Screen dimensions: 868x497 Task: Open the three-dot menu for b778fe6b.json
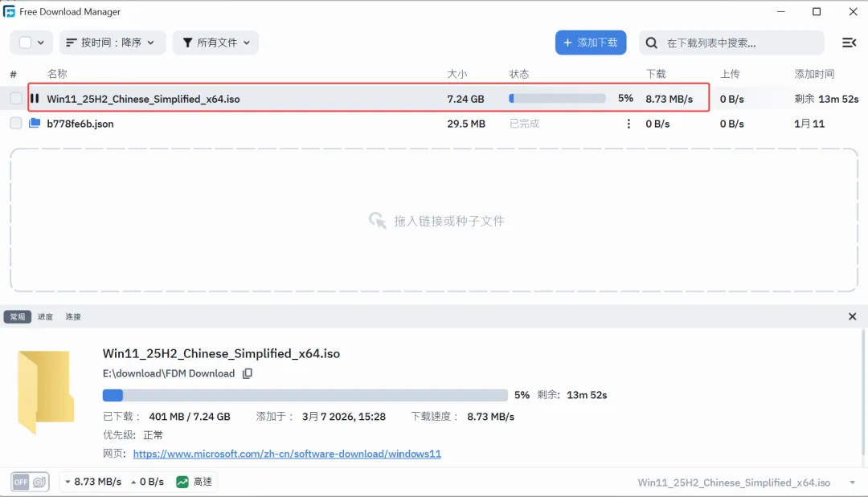pyautogui.click(x=628, y=124)
